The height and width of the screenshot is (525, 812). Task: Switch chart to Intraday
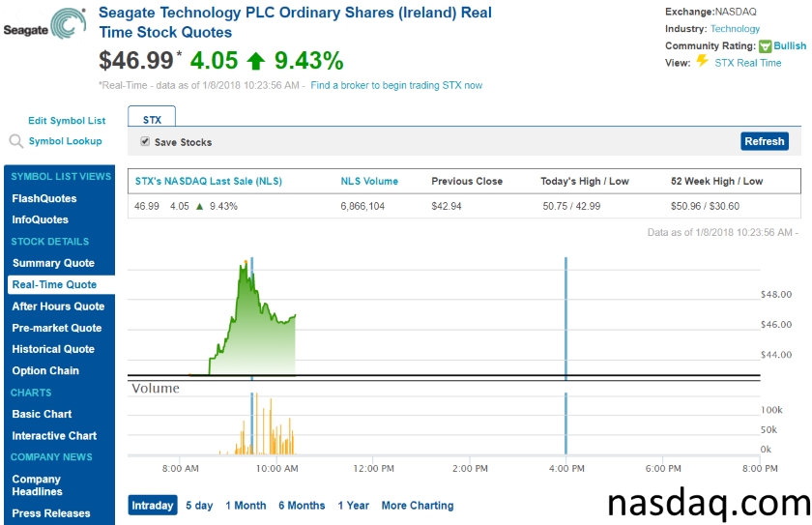153,506
